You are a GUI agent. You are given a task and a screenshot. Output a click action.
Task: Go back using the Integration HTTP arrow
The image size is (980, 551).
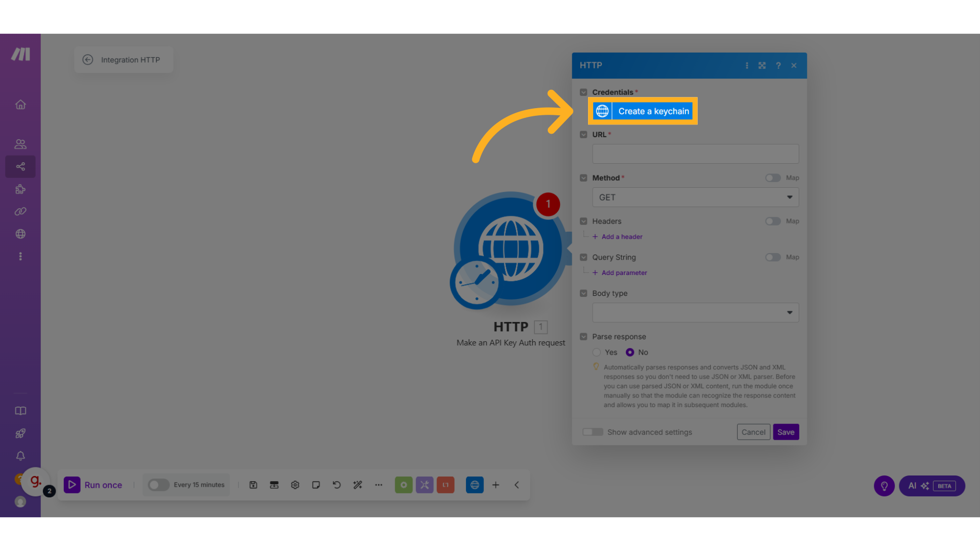point(88,60)
